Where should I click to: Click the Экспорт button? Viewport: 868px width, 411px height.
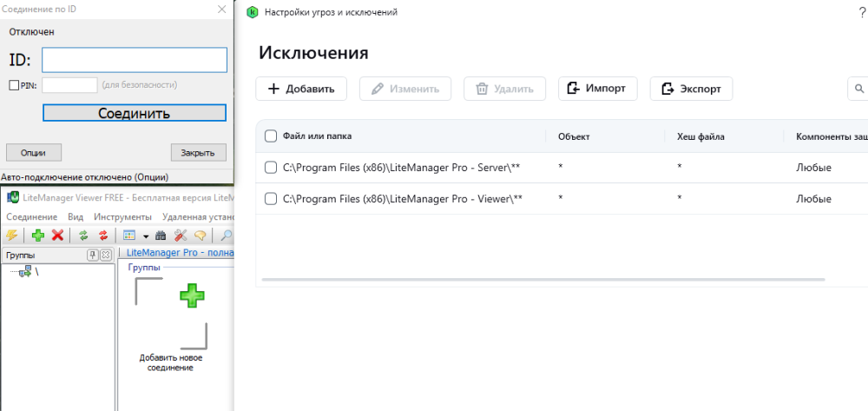click(692, 89)
